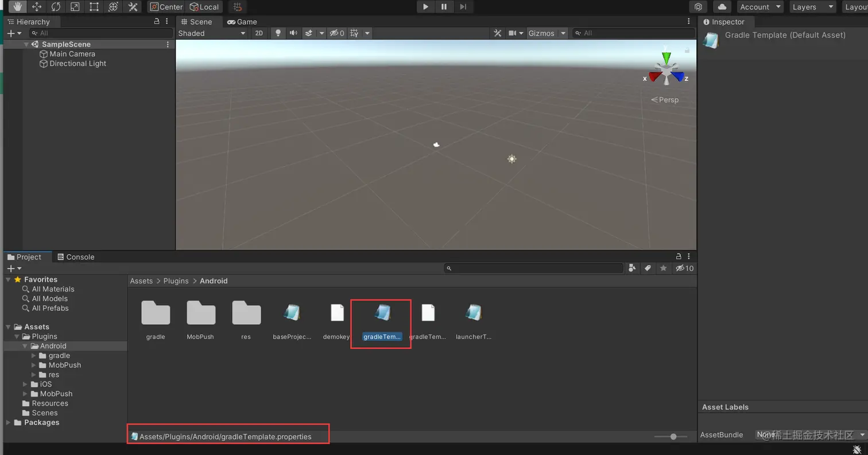868x455 pixels.
Task: Focus the Project search field
Action: (x=534, y=269)
